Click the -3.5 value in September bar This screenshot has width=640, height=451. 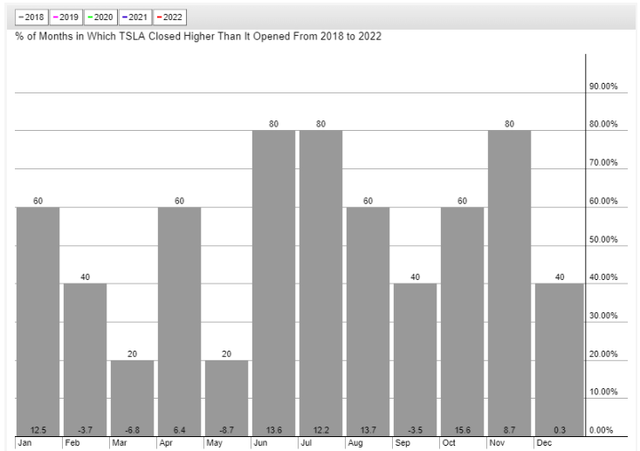click(415, 430)
